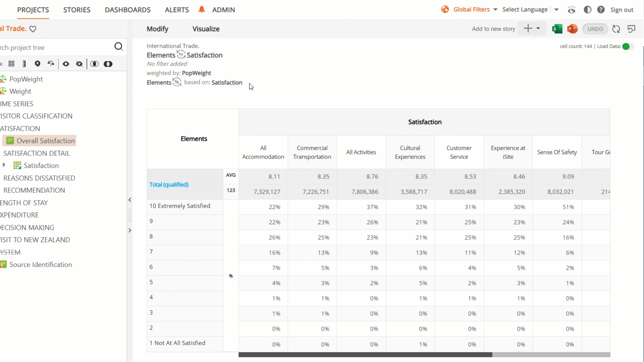Switch to the Dashboards tab
This screenshot has width=644, height=362.
[x=128, y=10]
